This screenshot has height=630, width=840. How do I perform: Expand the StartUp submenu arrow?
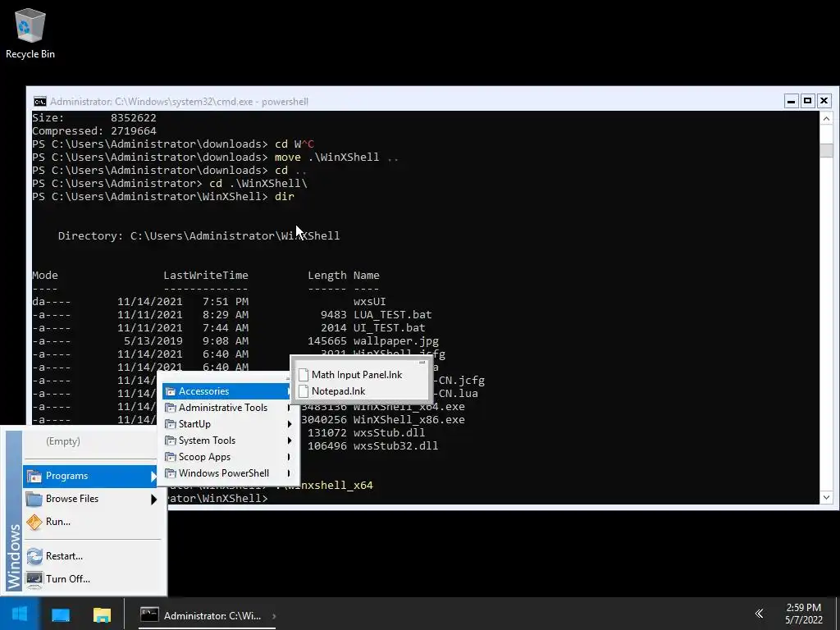point(290,424)
